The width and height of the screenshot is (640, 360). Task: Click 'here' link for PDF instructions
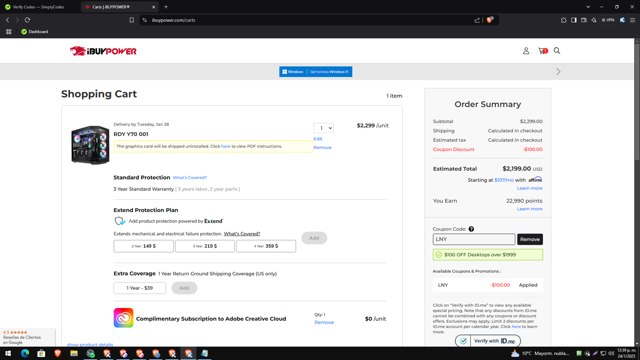pyautogui.click(x=225, y=146)
